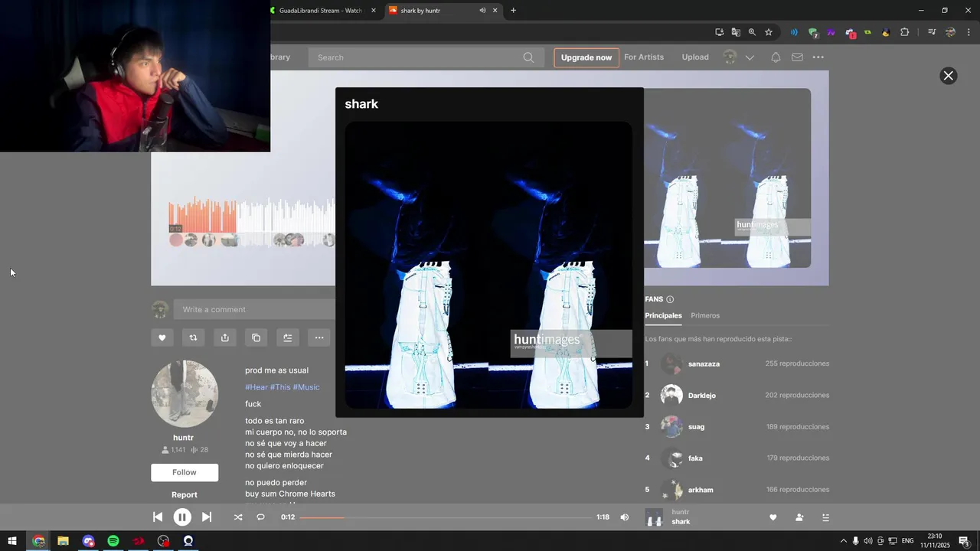
Task: Expand the profile dropdown chevron
Action: (x=750, y=57)
